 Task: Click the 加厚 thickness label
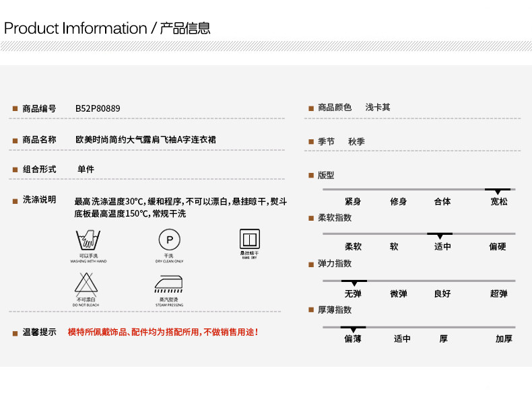pyautogui.click(x=504, y=338)
